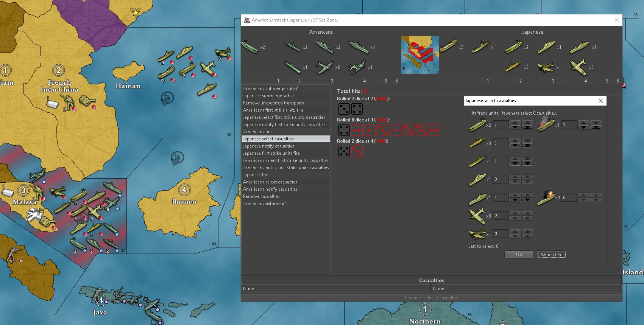
Task: Click the American cruiser x2 icon in battle header
Action: [325, 47]
